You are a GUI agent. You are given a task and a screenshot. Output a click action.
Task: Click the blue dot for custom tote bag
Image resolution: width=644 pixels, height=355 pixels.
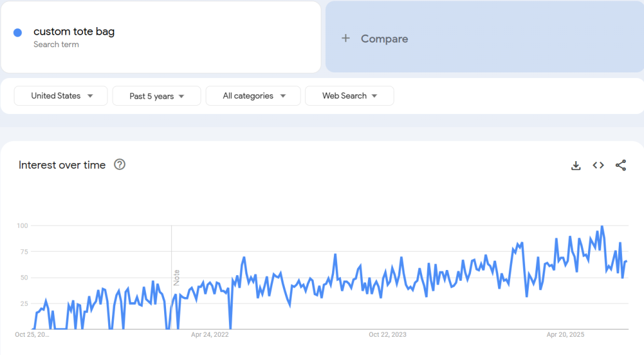pos(18,33)
